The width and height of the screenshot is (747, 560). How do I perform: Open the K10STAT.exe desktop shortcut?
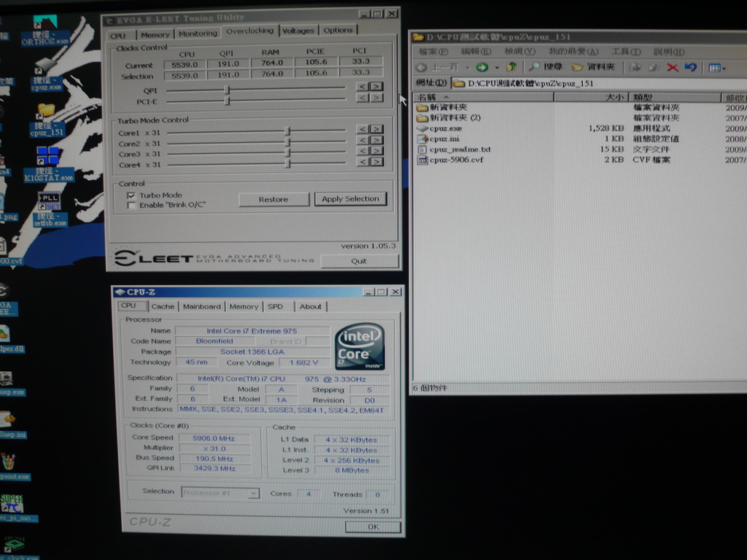coord(48,157)
